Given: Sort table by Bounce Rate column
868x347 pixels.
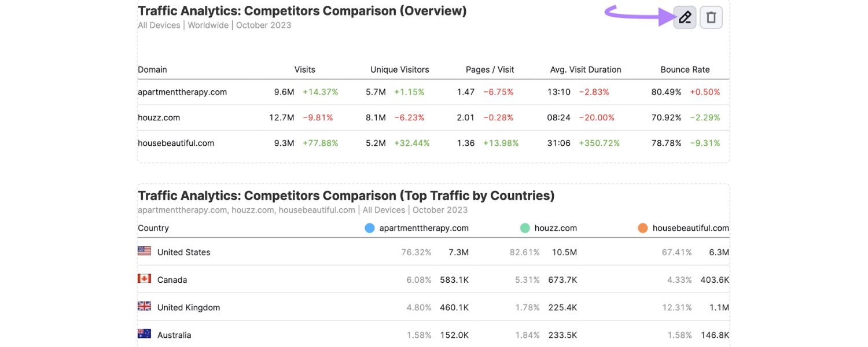Looking at the screenshot, I should (685, 69).
